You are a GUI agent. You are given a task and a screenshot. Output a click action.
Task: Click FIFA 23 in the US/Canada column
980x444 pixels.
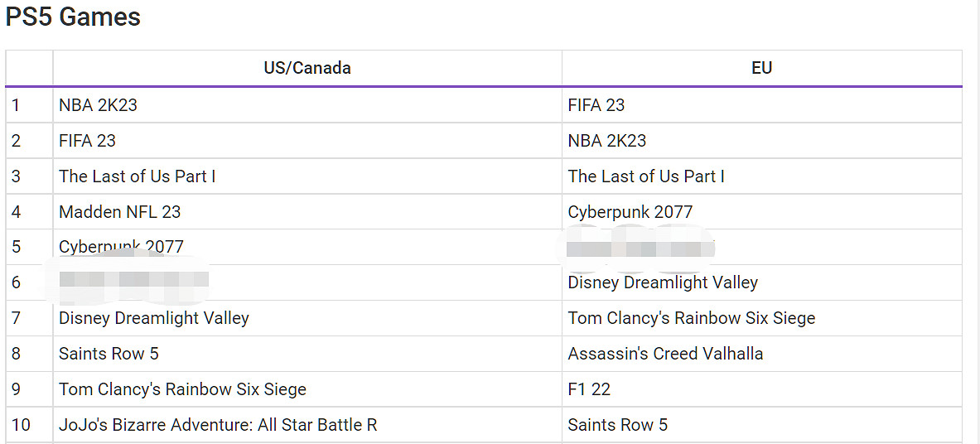coord(88,141)
